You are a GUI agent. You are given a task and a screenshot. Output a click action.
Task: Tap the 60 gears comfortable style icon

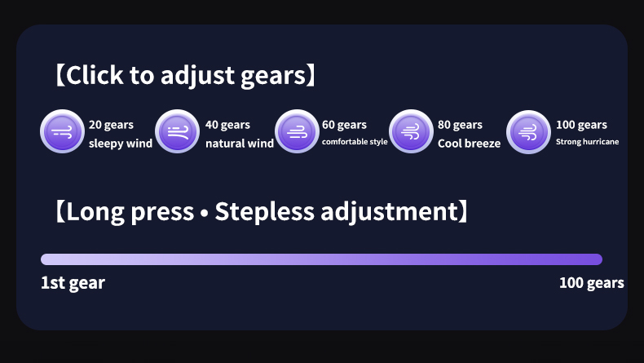click(297, 132)
